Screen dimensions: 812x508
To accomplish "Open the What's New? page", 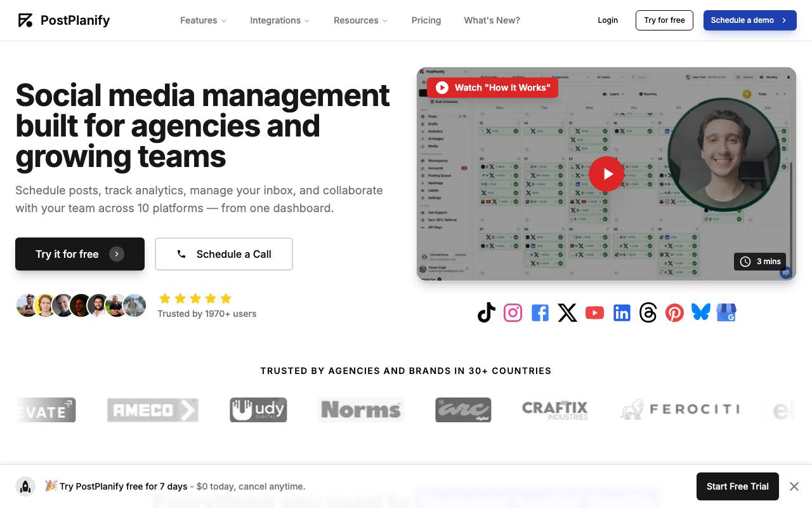I will pyautogui.click(x=492, y=20).
